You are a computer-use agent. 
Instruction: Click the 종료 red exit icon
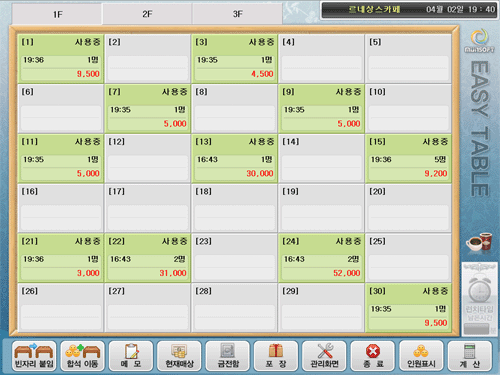tap(373, 356)
